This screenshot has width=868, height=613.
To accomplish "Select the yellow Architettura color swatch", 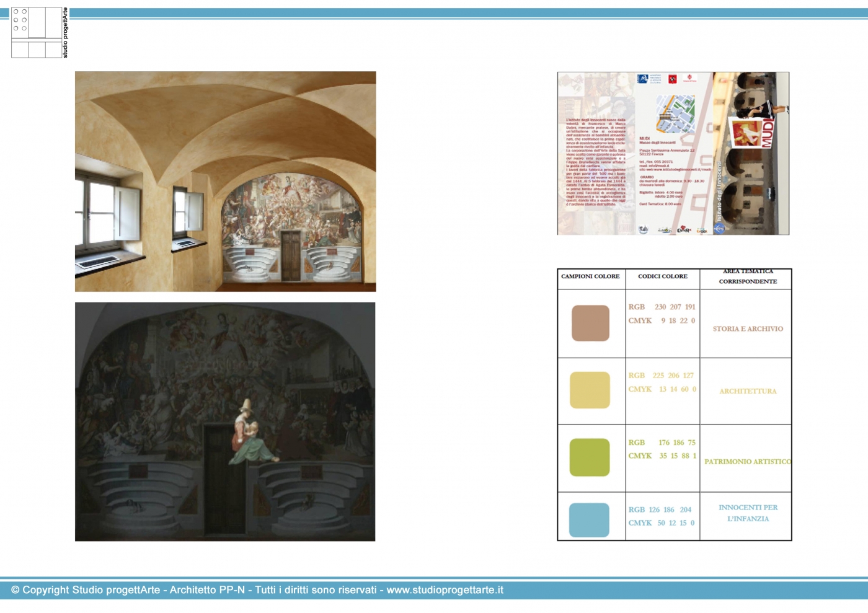I will coord(590,390).
